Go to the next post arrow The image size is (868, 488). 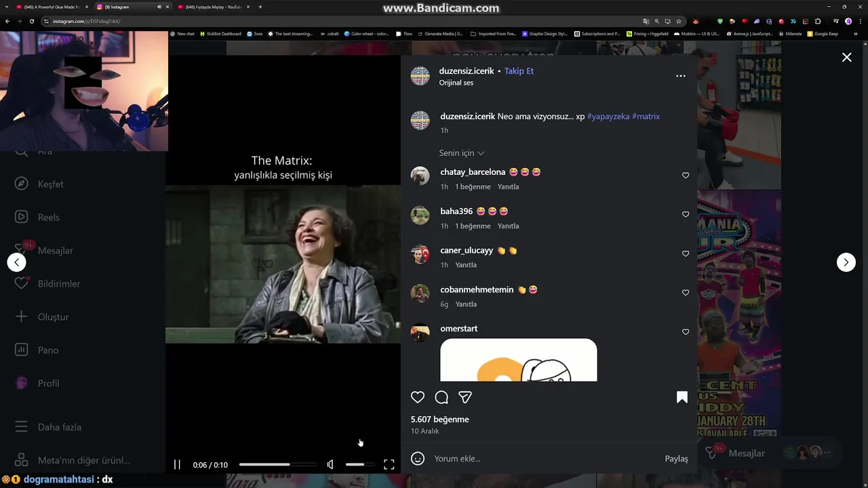point(846,262)
